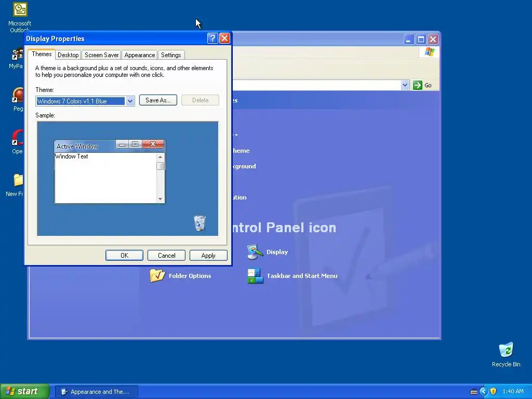Click the Cancel button
This screenshot has height=399, width=532.
pyautogui.click(x=166, y=256)
